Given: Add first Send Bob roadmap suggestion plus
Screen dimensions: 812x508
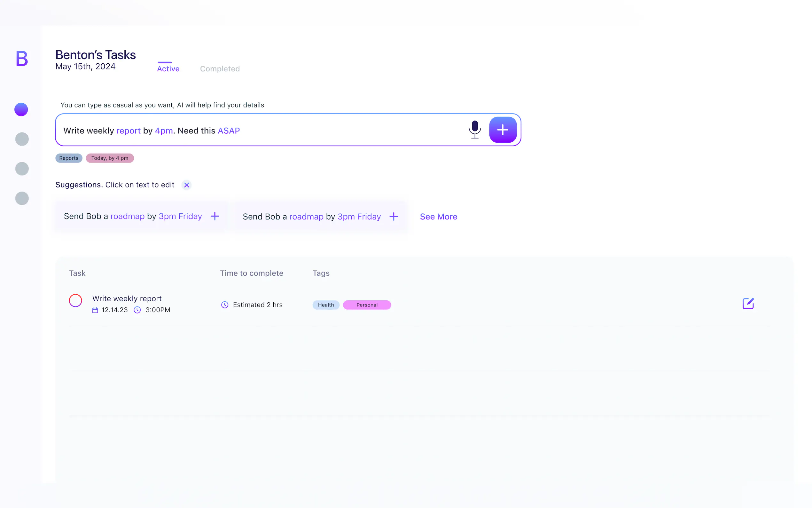Looking at the screenshot, I should [x=215, y=216].
